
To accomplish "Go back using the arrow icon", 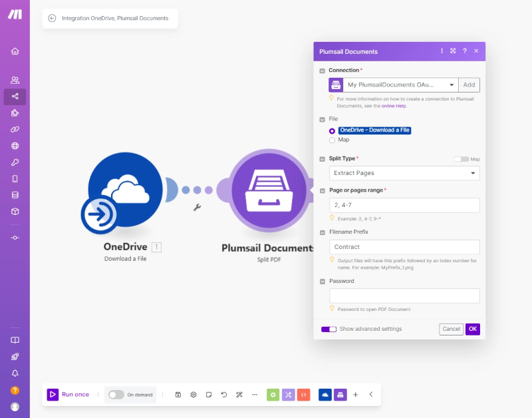I will (x=52, y=19).
